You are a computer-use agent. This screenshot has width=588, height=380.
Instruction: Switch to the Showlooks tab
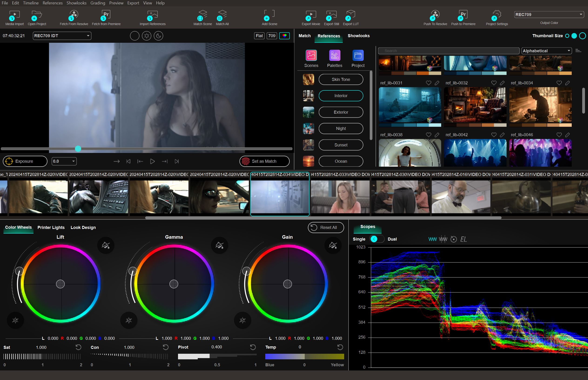tap(359, 36)
